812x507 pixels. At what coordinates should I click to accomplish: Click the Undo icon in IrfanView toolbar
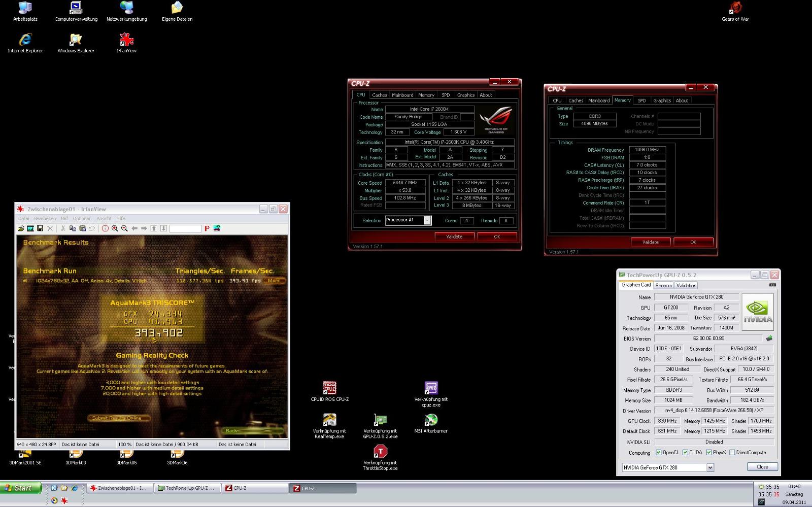click(x=92, y=228)
